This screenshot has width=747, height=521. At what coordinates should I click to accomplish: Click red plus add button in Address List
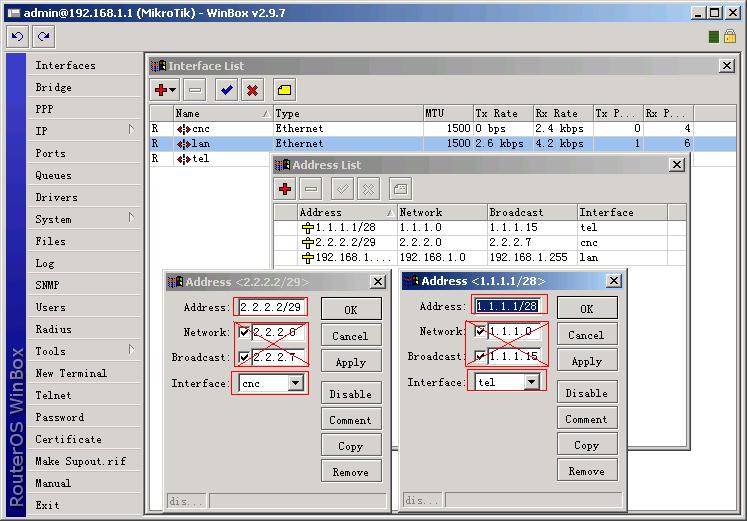coord(285,189)
